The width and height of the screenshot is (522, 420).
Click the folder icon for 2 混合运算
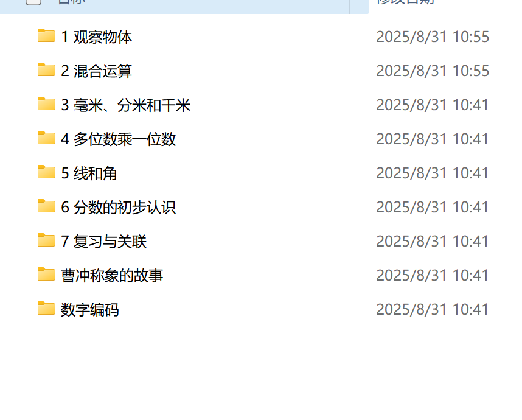[x=46, y=69]
